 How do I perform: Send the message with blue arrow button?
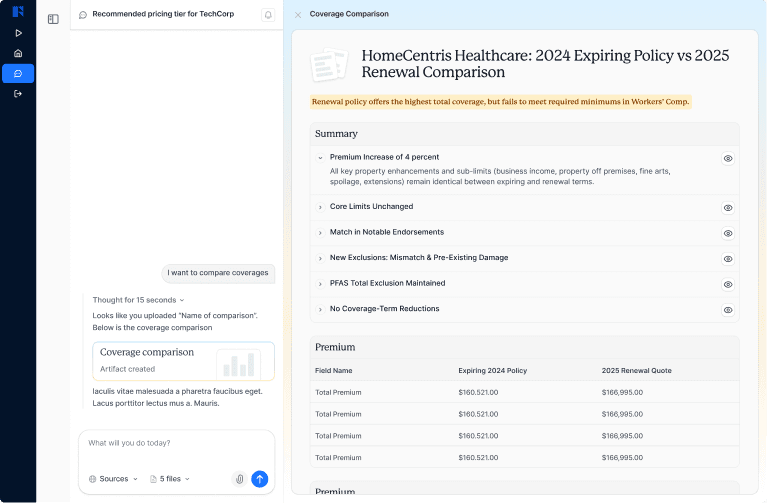pos(260,479)
